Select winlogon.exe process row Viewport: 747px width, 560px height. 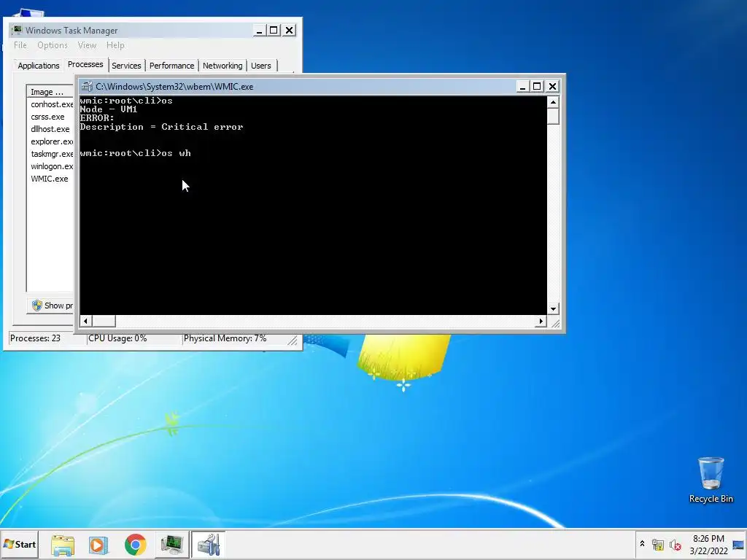(x=50, y=166)
